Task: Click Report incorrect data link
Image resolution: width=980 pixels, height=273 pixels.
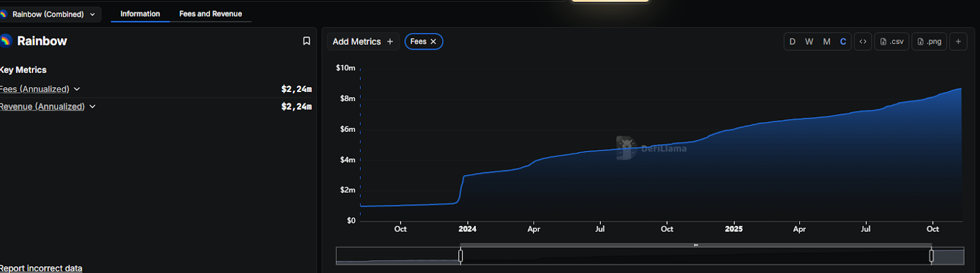Action: 41,268
